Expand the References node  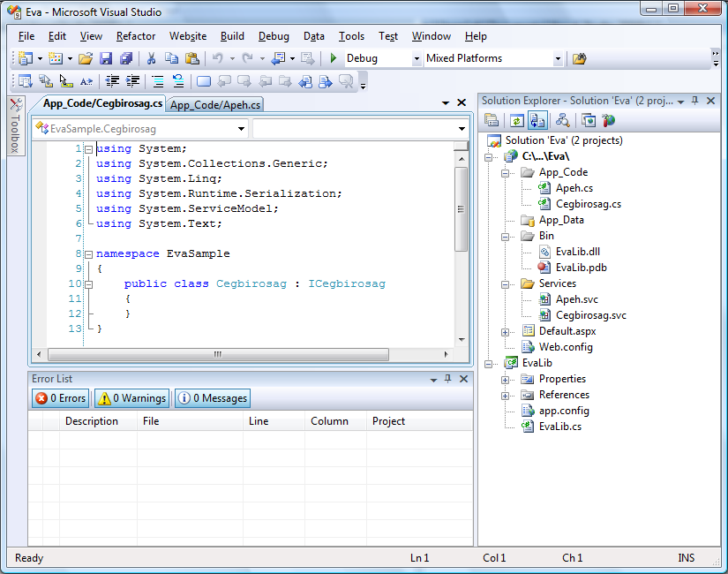[x=505, y=396]
